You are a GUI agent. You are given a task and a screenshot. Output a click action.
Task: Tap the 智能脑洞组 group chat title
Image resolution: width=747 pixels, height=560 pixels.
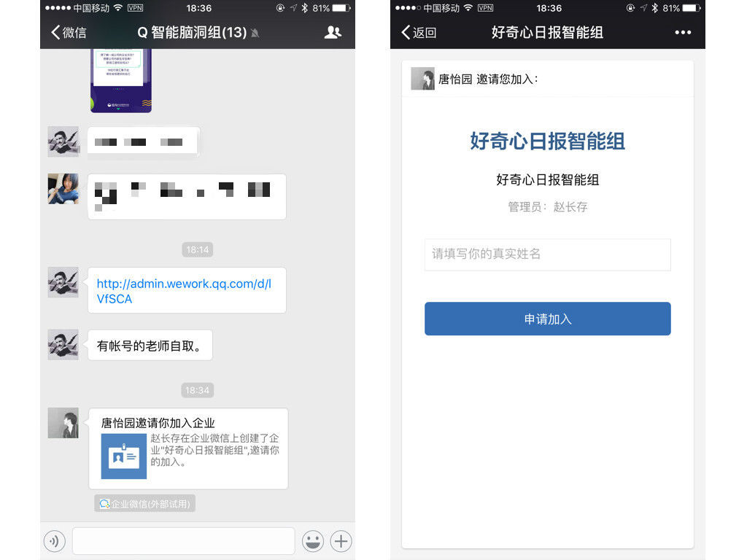193,32
